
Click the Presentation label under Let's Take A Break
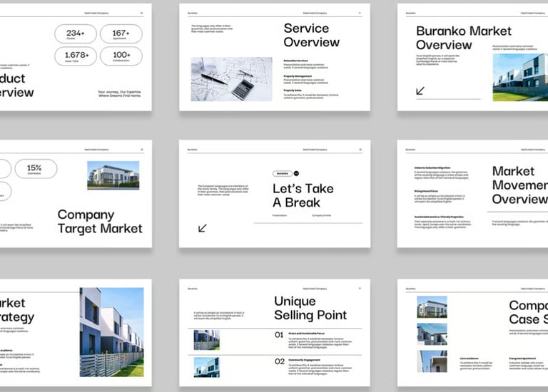pyautogui.click(x=280, y=215)
